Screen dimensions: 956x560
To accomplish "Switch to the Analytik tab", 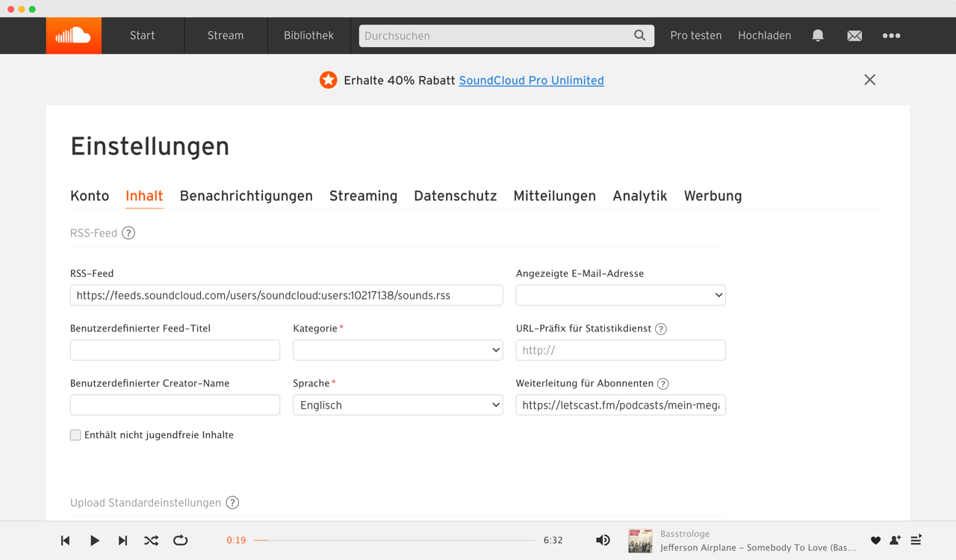I will click(640, 196).
